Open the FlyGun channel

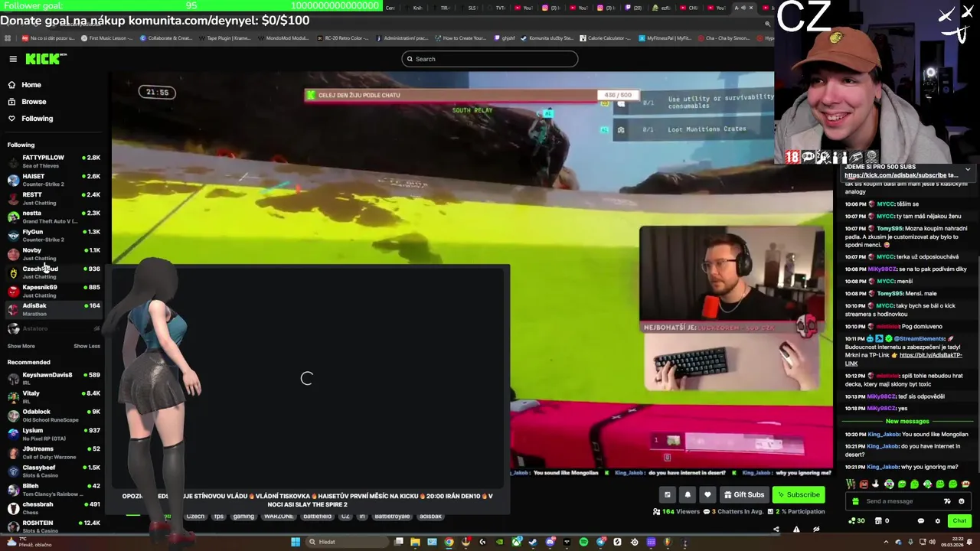(54, 235)
